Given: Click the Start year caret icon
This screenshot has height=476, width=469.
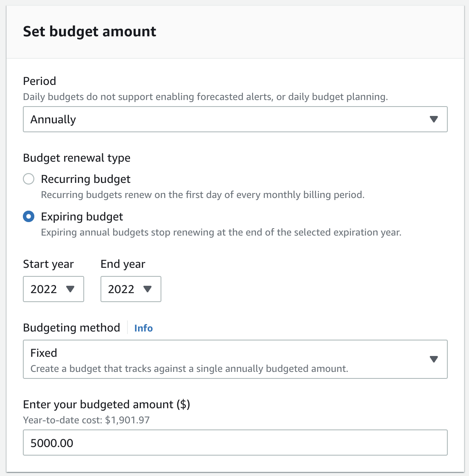Looking at the screenshot, I should 70,289.
